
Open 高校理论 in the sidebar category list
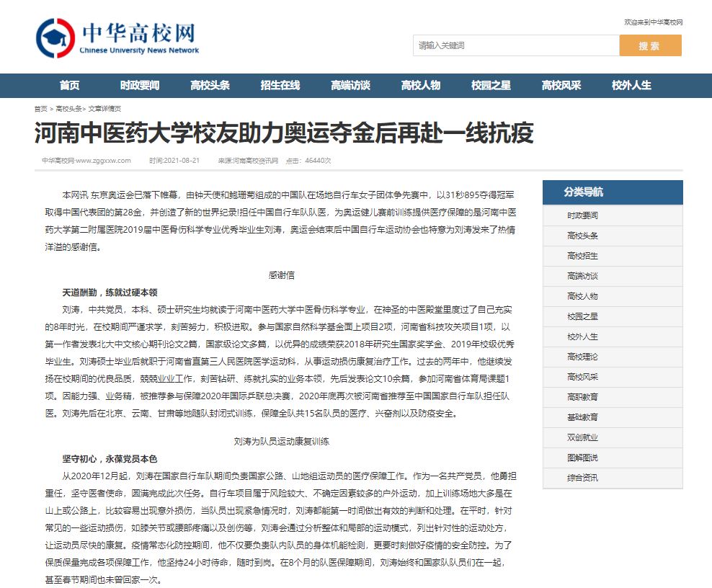(x=582, y=357)
